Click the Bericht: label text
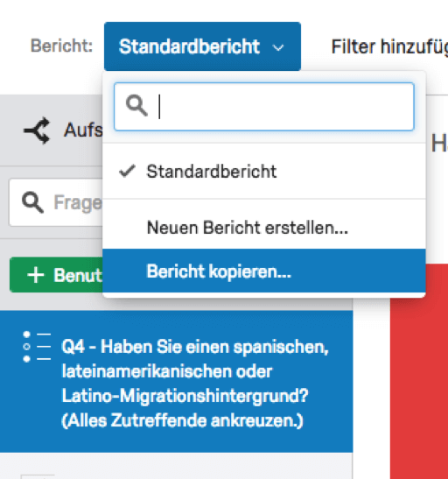448x479 pixels. coord(61,46)
